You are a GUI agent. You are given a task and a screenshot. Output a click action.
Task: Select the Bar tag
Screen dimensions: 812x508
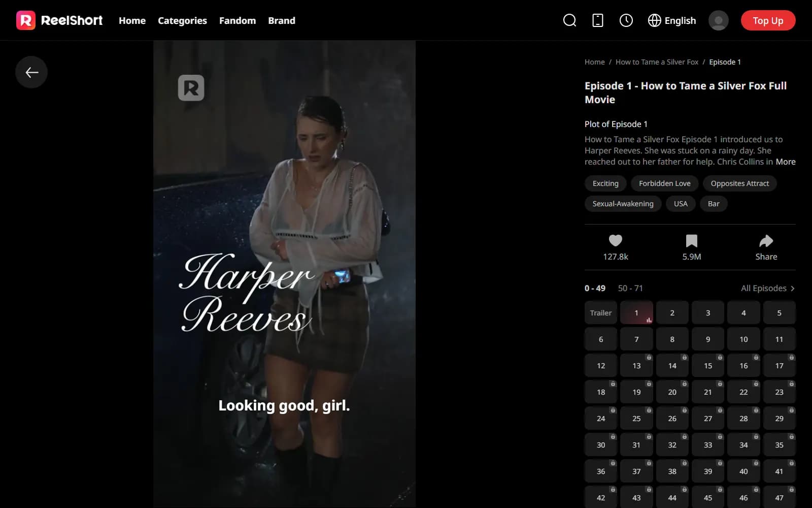tap(714, 204)
